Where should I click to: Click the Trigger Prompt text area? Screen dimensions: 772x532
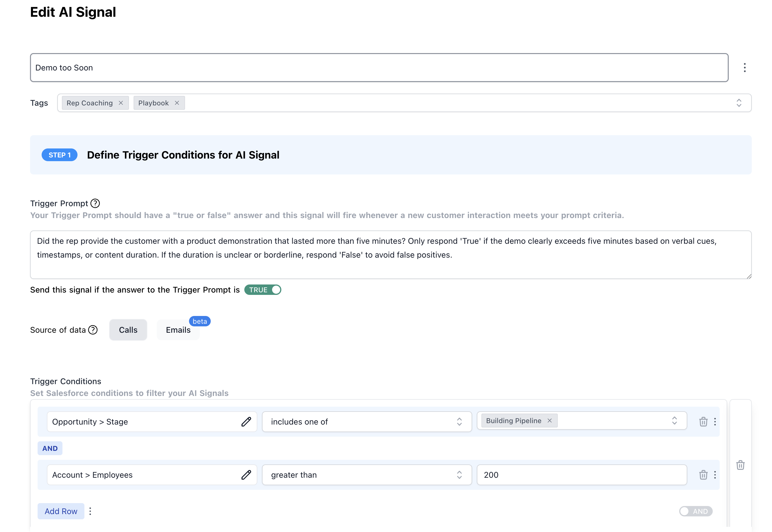click(390, 255)
